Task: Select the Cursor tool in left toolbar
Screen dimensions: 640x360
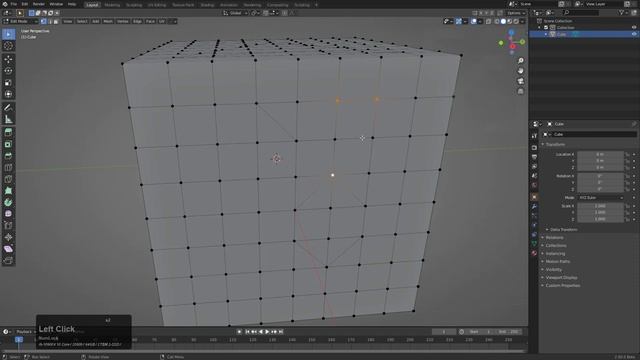Action: pos(8,46)
